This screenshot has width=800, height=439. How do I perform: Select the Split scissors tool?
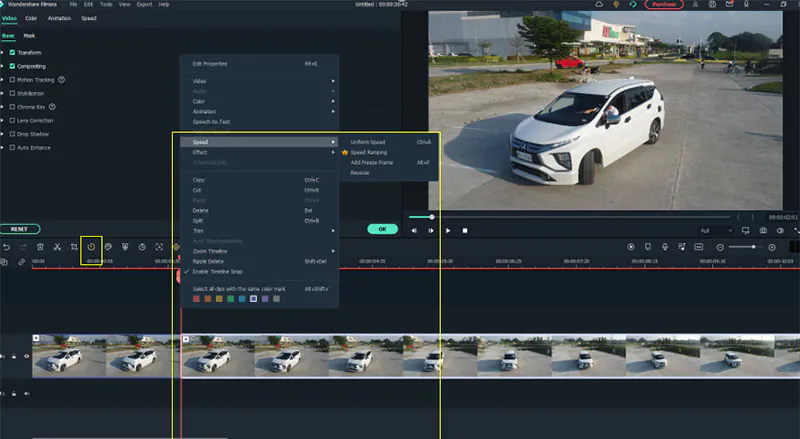(57, 247)
